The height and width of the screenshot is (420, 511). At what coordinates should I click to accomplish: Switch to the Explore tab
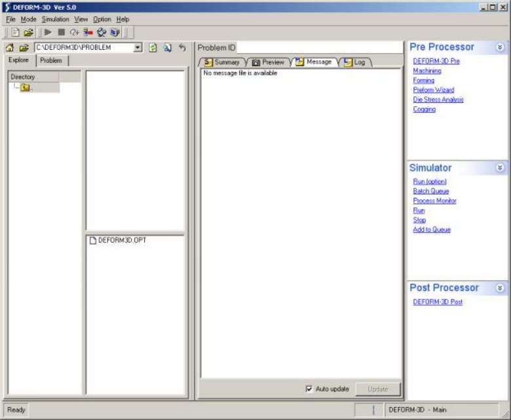click(18, 60)
